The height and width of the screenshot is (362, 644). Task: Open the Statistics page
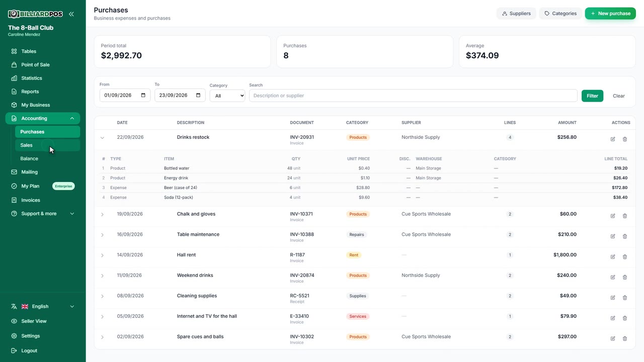pyautogui.click(x=43, y=78)
